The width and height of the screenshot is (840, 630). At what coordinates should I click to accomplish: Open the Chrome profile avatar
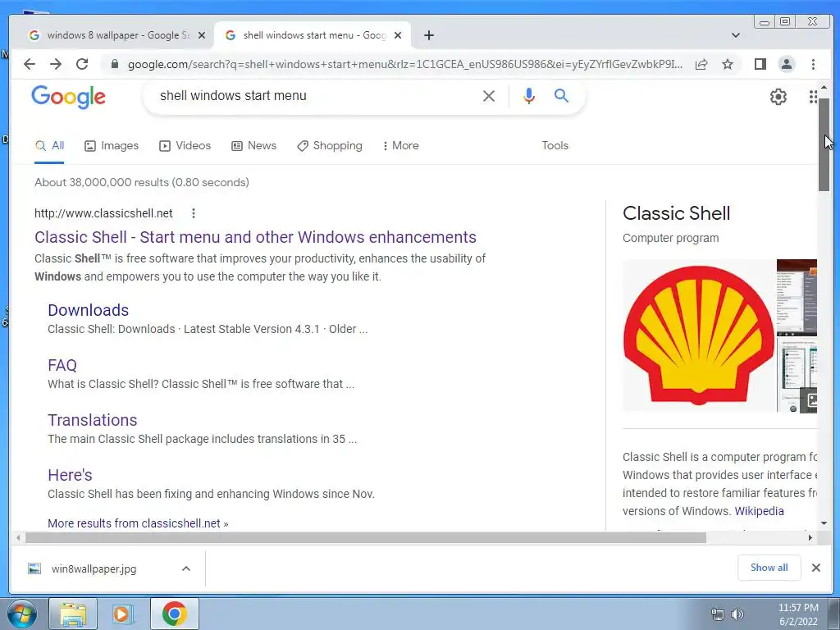787,64
